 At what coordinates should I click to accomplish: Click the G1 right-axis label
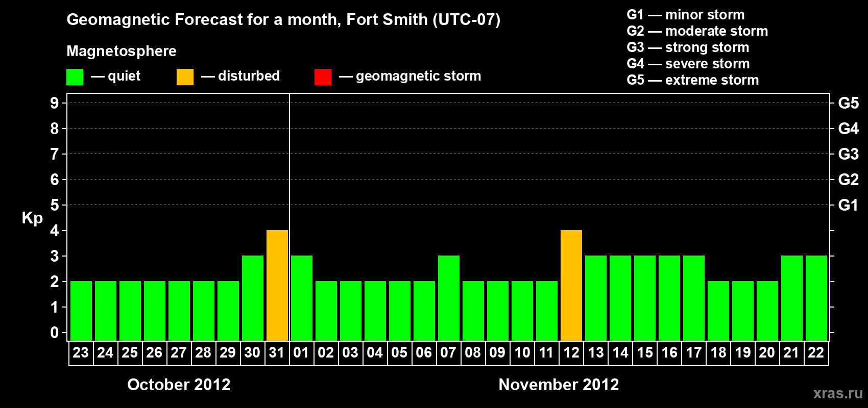click(x=849, y=205)
